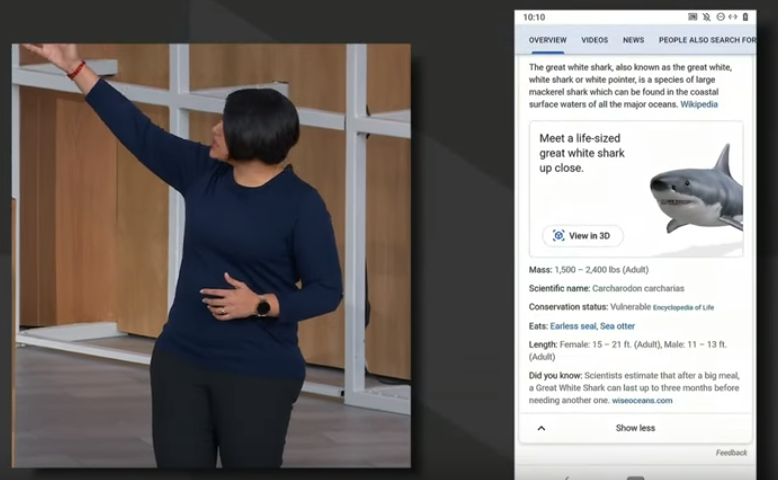The height and width of the screenshot is (480, 778).
Task: Tap the View in 3D button
Action: pyautogui.click(x=583, y=236)
